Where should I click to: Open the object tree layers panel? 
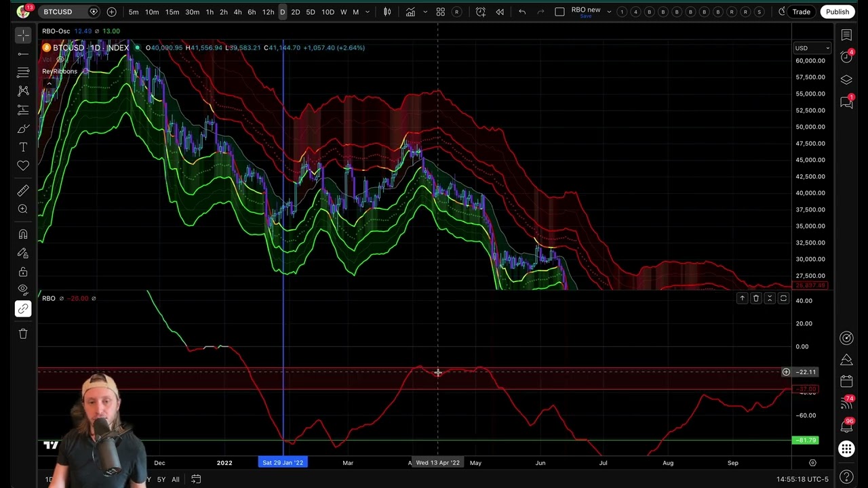point(846,80)
